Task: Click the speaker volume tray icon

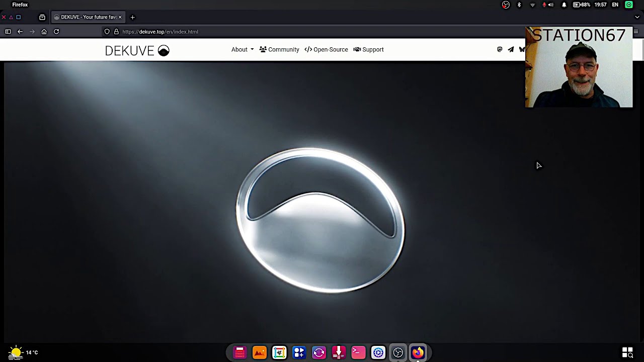Action: pyautogui.click(x=551, y=5)
